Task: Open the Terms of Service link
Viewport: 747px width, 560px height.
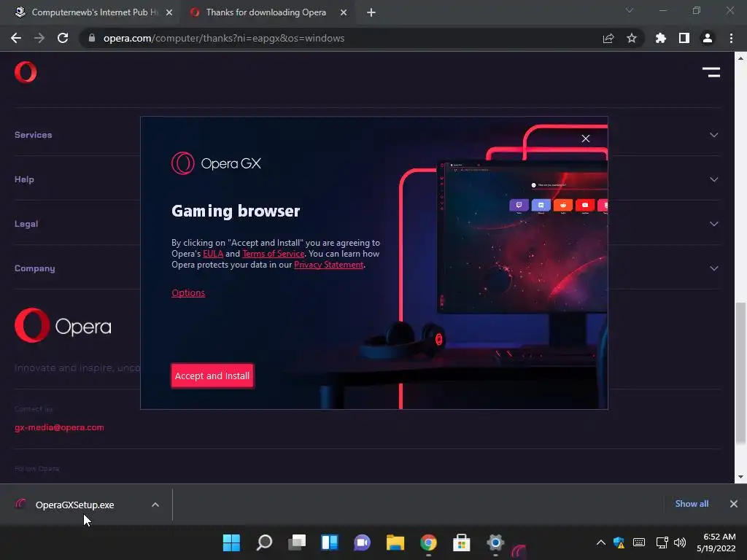Action: click(x=274, y=253)
